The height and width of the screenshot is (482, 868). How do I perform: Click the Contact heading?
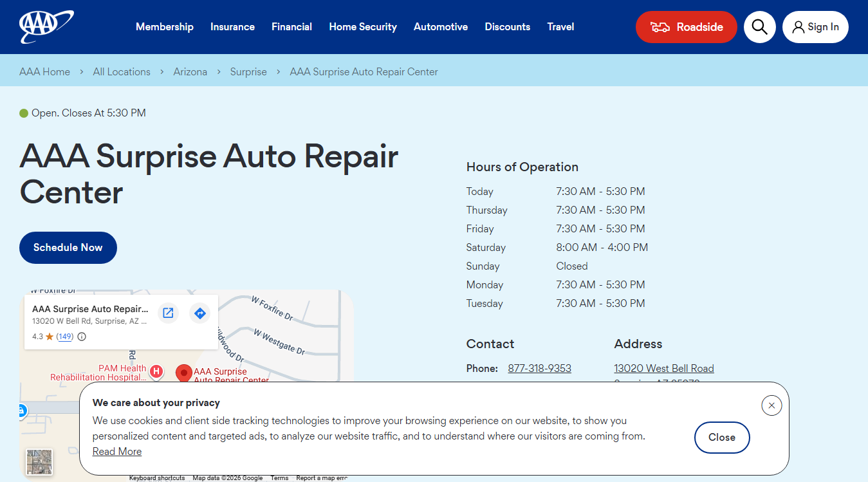pos(490,344)
